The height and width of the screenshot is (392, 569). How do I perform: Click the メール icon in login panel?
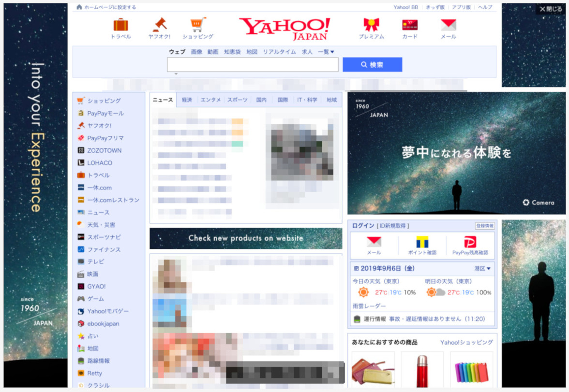[374, 242]
